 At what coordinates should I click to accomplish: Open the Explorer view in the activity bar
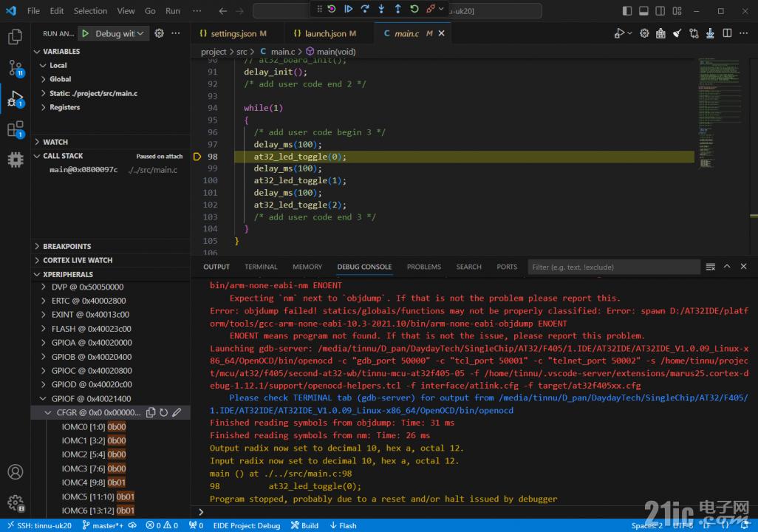click(15, 37)
